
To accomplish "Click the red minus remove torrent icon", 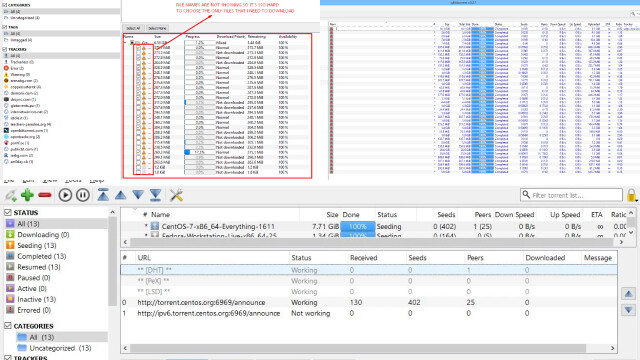I will coord(44,196).
